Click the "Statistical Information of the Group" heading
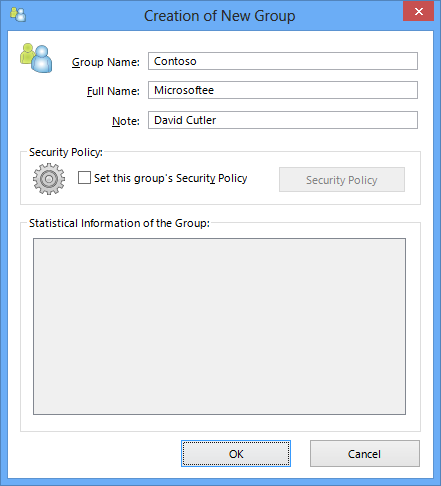 coord(119,223)
